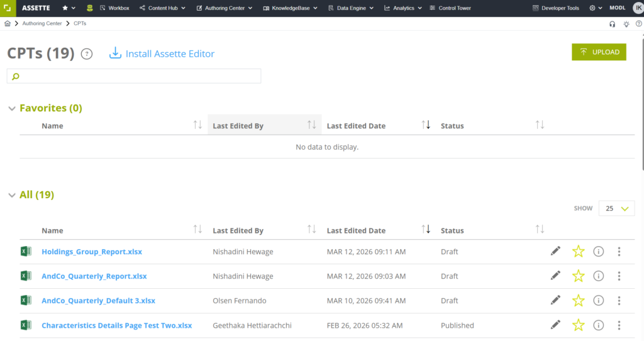Open more options for Holdings_Group_Report.xlsx
Viewport: 644px width, 341px height.
point(619,252)
